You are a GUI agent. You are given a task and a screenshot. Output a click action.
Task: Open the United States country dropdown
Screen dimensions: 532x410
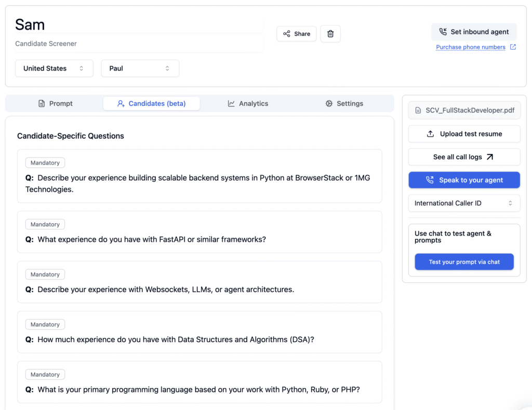(x=54, y=69)
